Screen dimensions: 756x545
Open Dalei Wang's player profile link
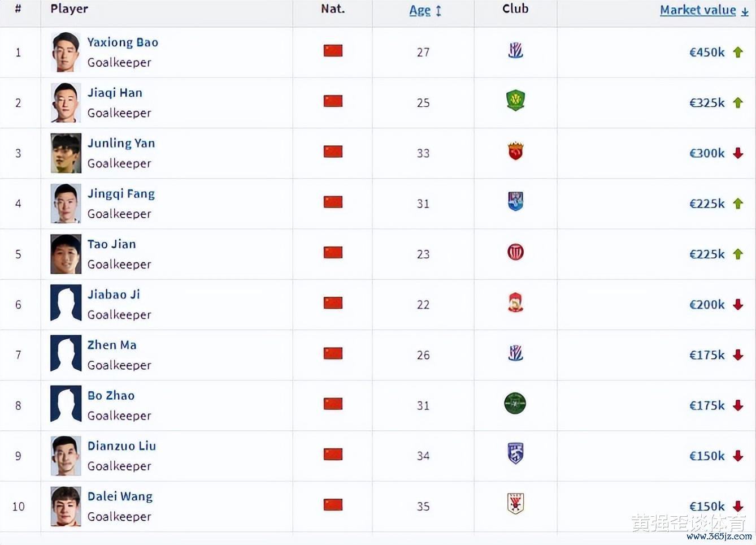click(120, 496)
